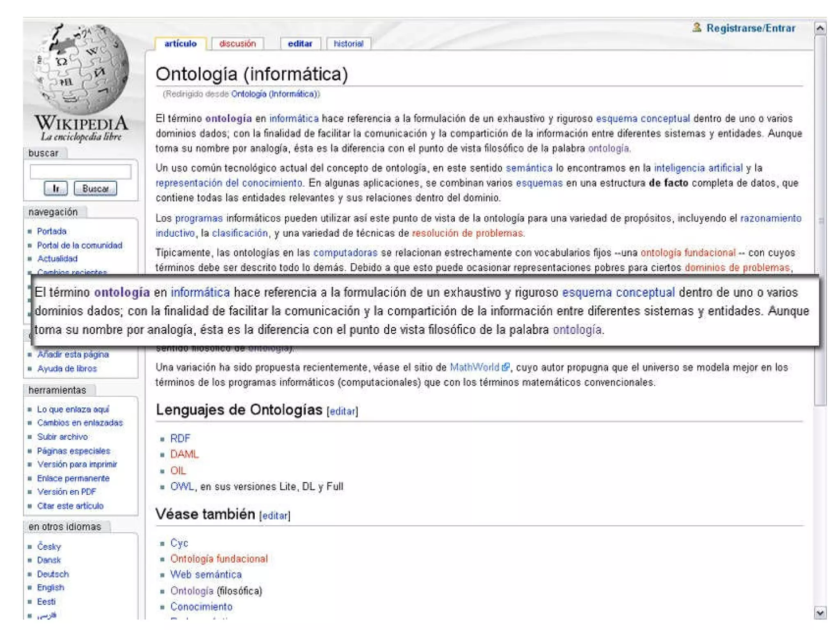Click scrollbar up arrow at top
This screenshot has height=630, width=840.
click(x=819, y=28)
